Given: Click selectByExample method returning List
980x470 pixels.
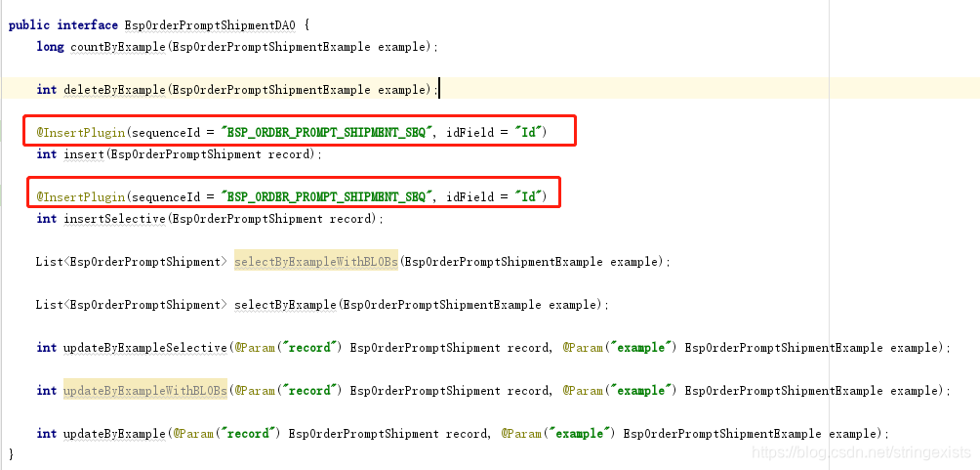Looking at the screenshot, I should (x=286, y=305).
